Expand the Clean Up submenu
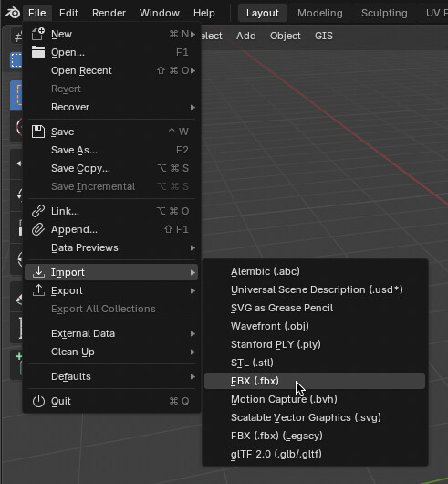 [111, 352]
